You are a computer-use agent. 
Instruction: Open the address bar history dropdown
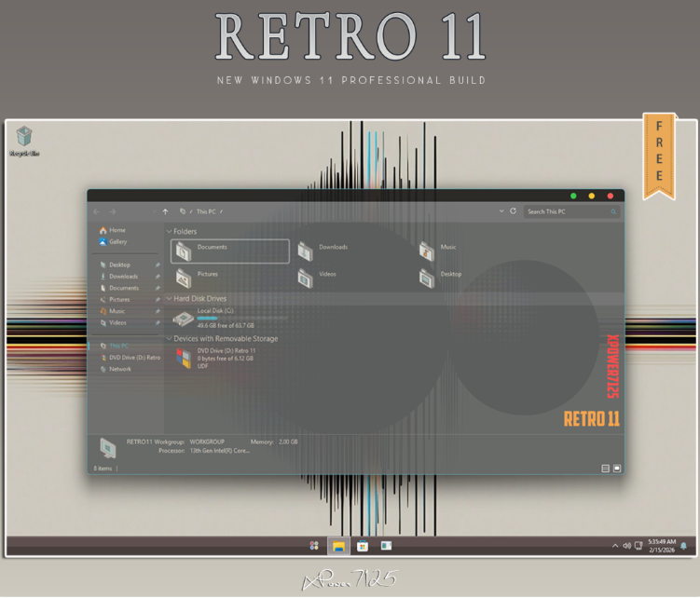(x=501, y=211)
